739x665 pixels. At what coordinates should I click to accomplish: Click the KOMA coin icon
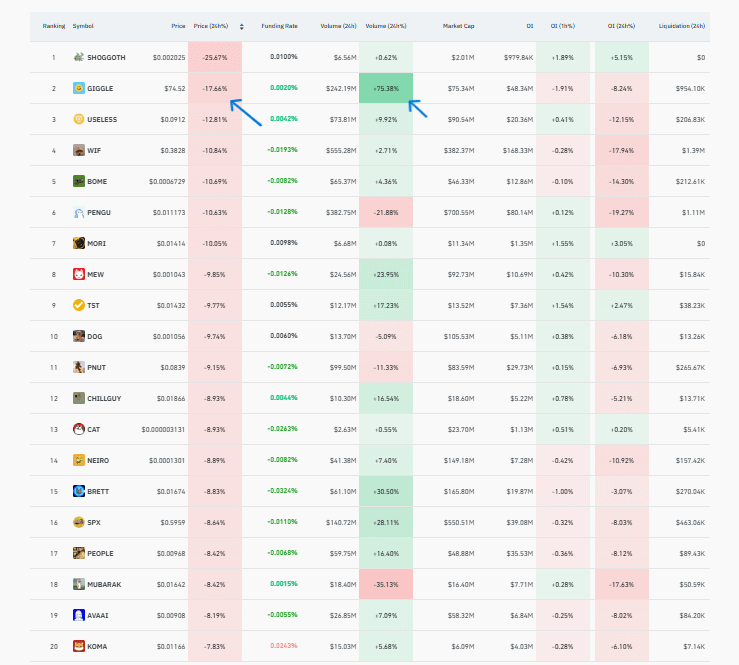[x=78, y=646]
